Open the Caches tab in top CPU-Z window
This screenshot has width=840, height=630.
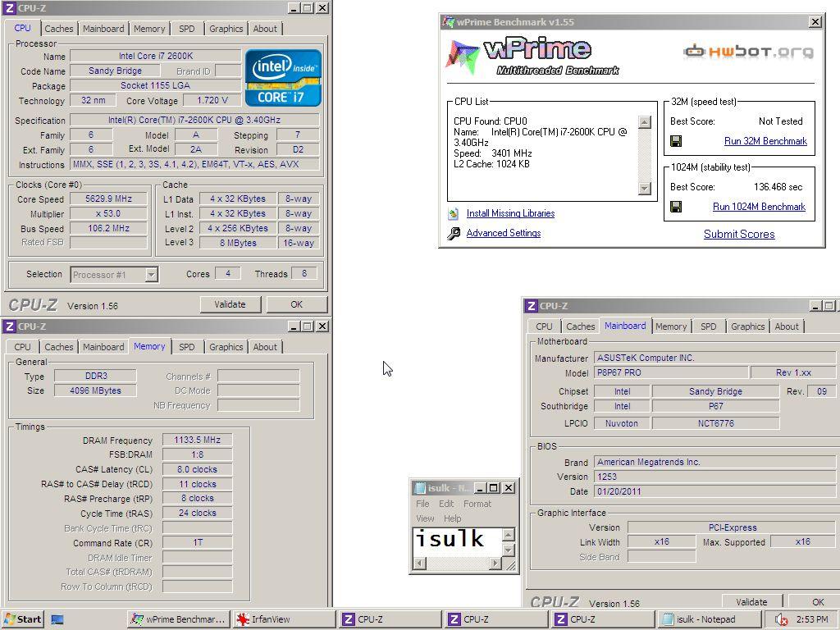coord(59,29)
